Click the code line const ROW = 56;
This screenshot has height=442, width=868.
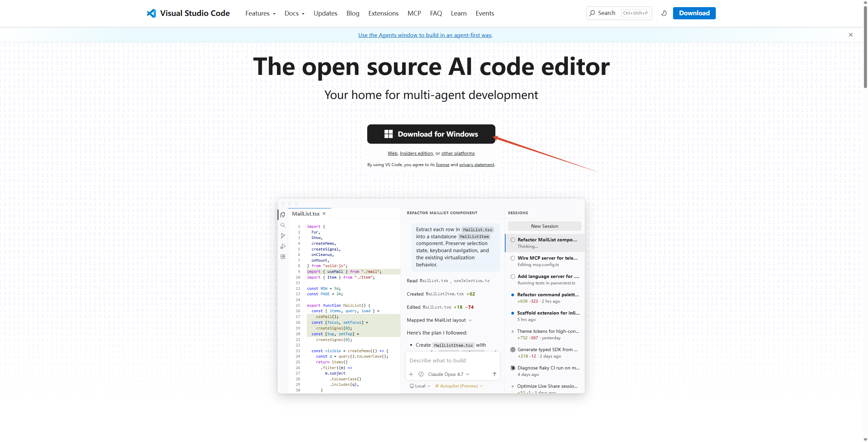pyautogui.click(x=323, y=289)
